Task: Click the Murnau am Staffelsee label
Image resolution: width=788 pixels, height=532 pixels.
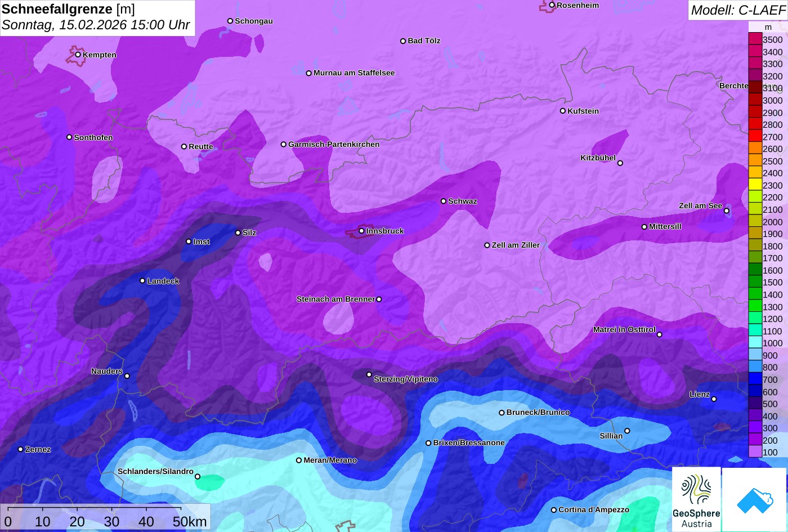Action: [x=354, y=73]
